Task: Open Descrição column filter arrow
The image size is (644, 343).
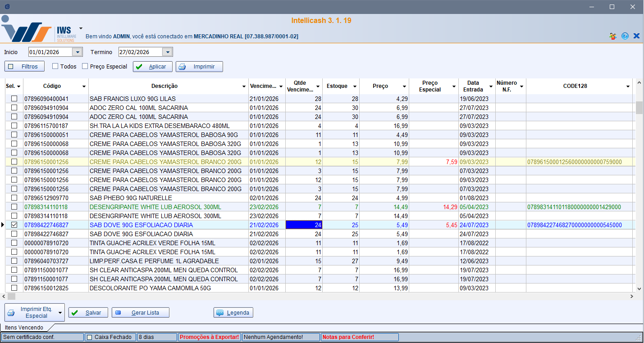Action: (x=244, y=87)
